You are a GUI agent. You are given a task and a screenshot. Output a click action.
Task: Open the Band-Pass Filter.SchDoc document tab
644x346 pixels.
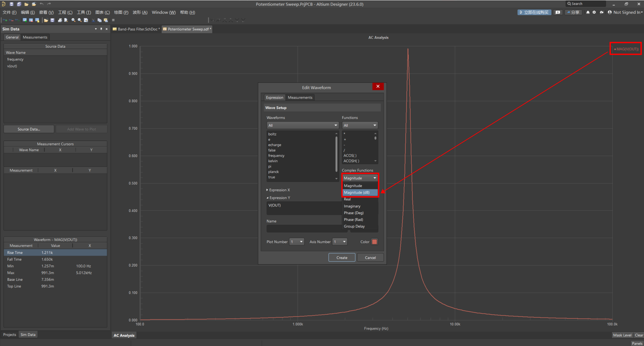tap(136, 29)
